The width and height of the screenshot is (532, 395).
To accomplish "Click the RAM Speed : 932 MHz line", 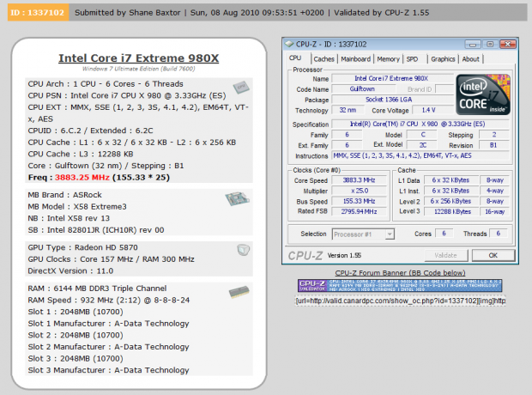I will (109, 301).
